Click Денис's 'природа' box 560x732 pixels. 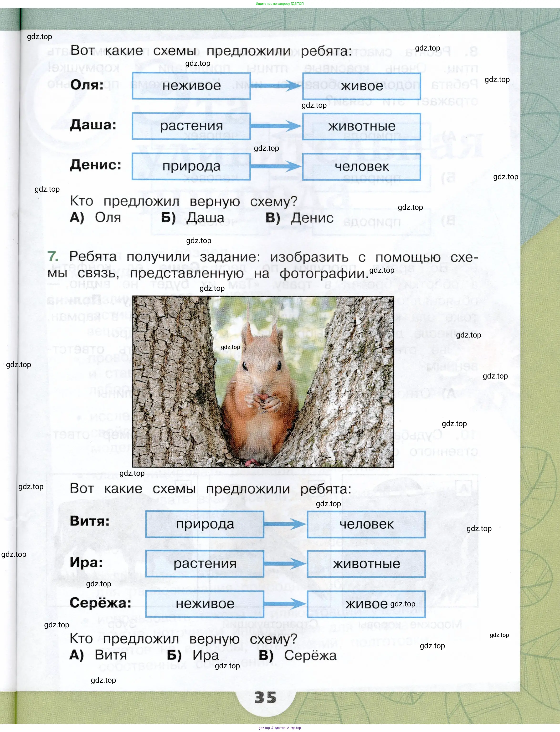pyautogui.click(x=191, y=166)
